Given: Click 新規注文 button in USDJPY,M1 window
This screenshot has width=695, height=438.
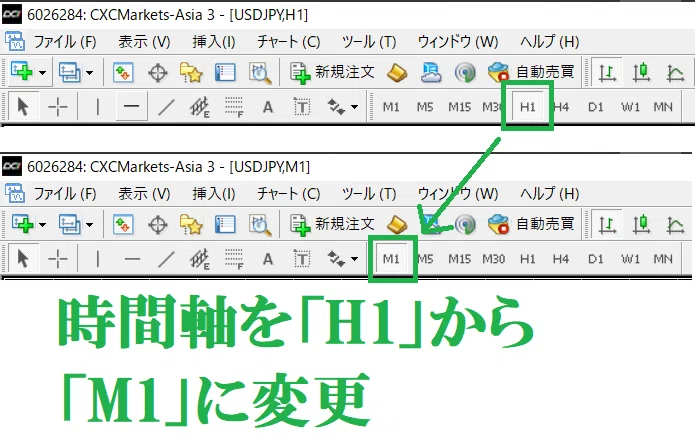Looking at the screenshot, I should [x=332, y=224].
